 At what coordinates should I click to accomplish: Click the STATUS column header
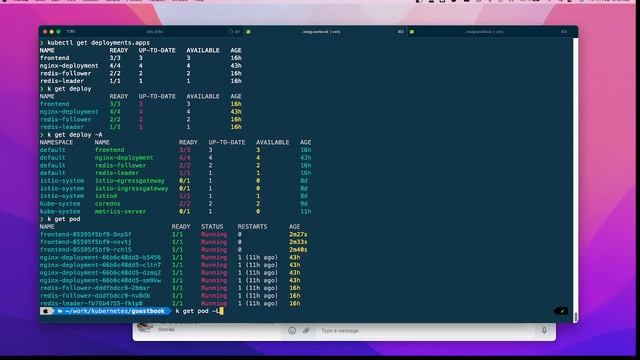point(212,227)
